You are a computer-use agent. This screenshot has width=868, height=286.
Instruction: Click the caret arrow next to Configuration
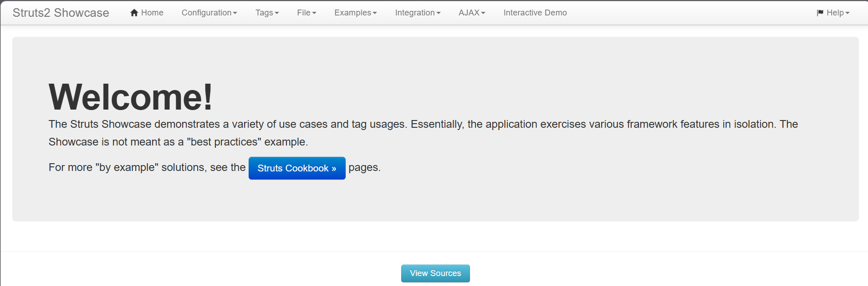click(x=235, y=13)
